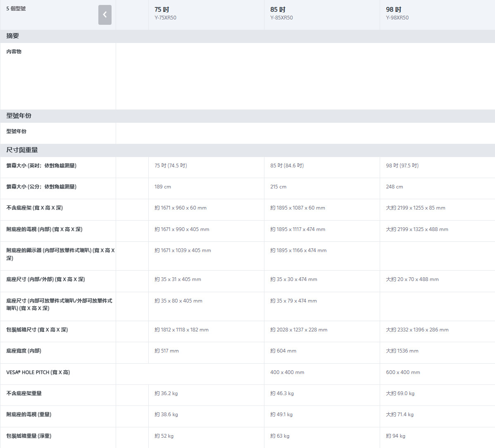Click the previous models chevron arrow button

[x=105, y=15]
